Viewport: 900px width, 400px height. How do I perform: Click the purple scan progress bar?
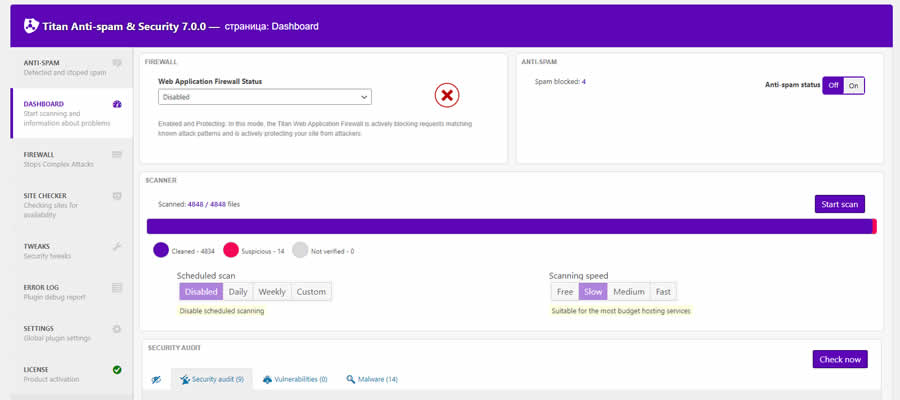(510, 227)
